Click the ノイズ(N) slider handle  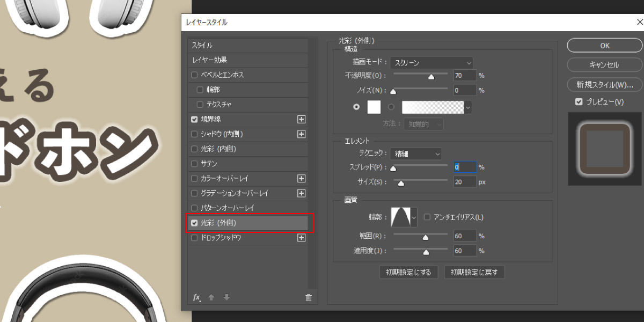click(393, 92)
